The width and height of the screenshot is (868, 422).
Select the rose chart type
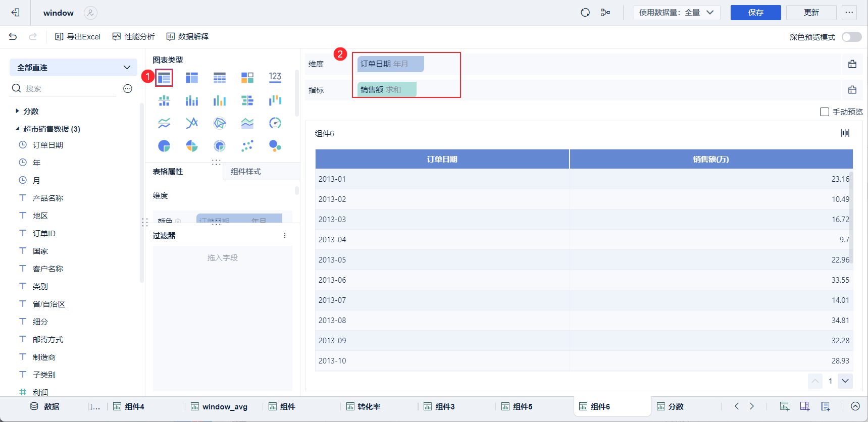point(192,146)
